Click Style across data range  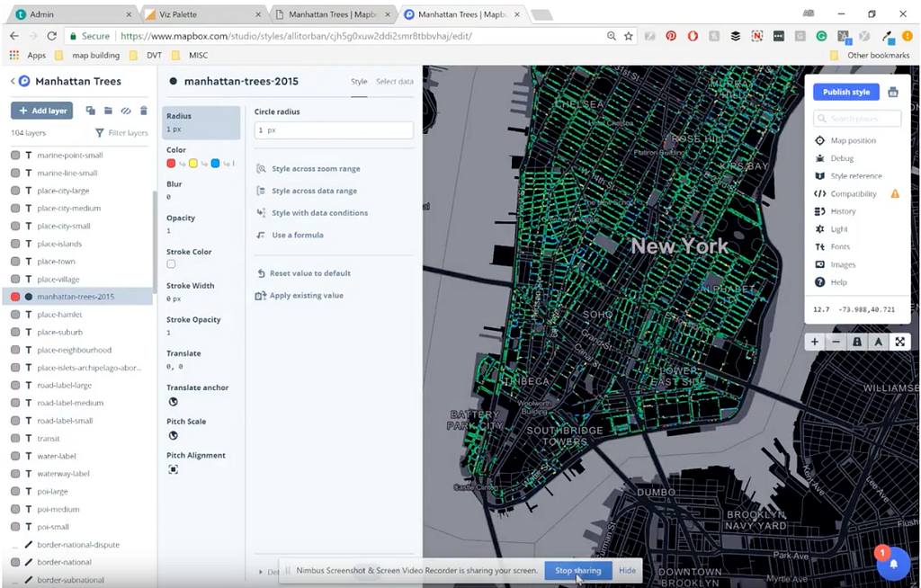click(x=308, y=191)
